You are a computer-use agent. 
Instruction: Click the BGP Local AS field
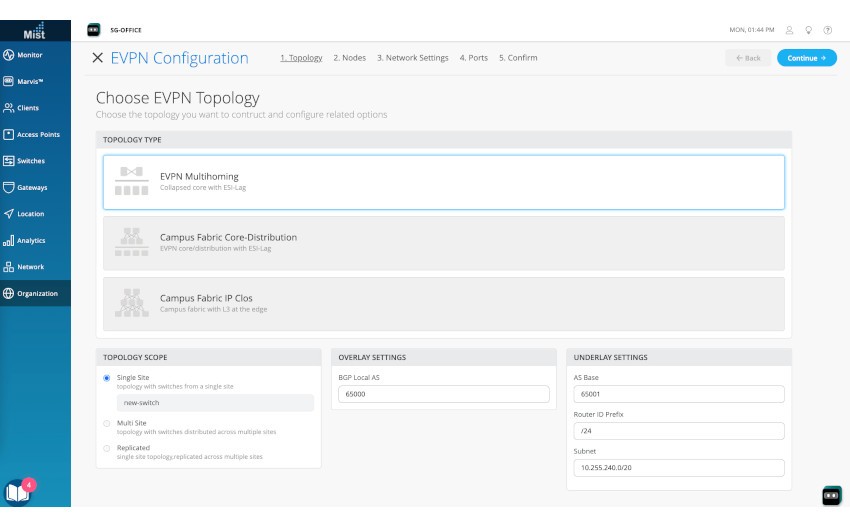442,395
